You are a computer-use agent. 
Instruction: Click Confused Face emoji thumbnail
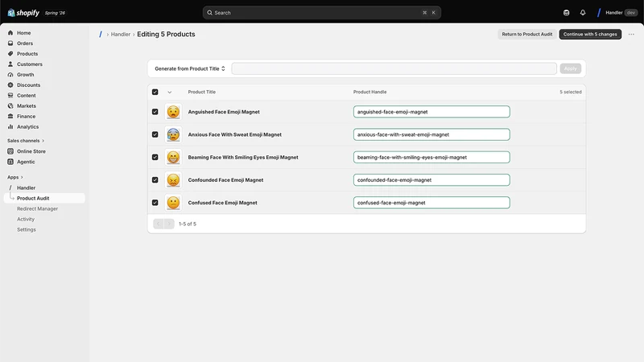(x=173, y=203)
